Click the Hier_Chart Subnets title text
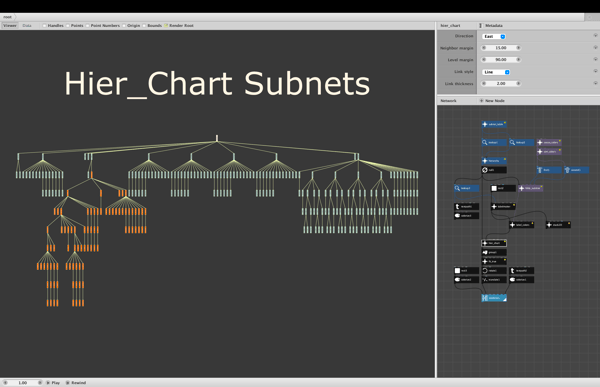600x387 pixels. coord(217,84)
